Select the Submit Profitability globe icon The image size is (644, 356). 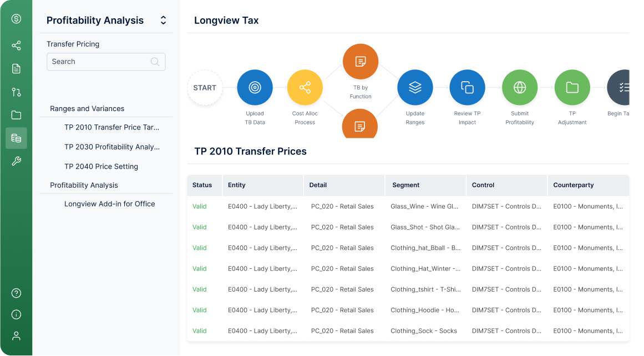[x=520, y=88]
